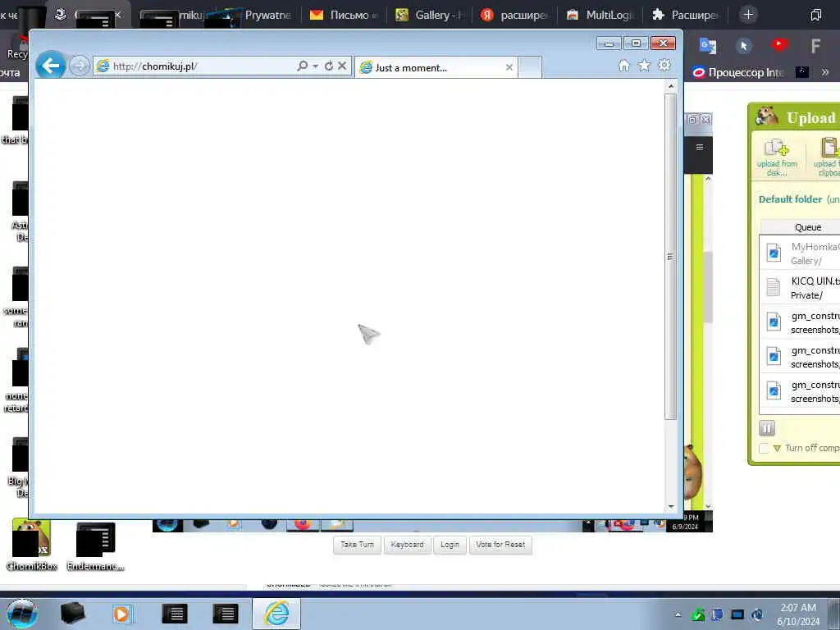840x630 pixels.
Task: Click the IE vertical scrollbar thumb
Action: [x=671, y=256]
